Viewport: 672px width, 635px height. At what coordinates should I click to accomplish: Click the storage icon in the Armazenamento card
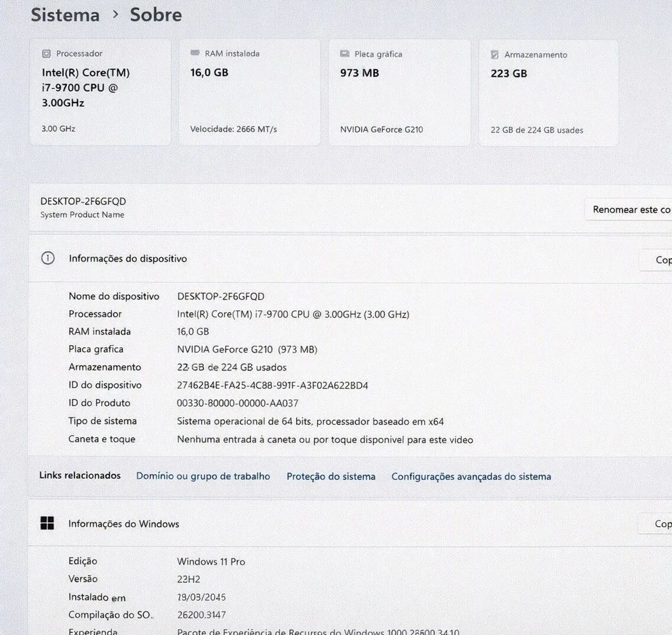pos(495,55)
